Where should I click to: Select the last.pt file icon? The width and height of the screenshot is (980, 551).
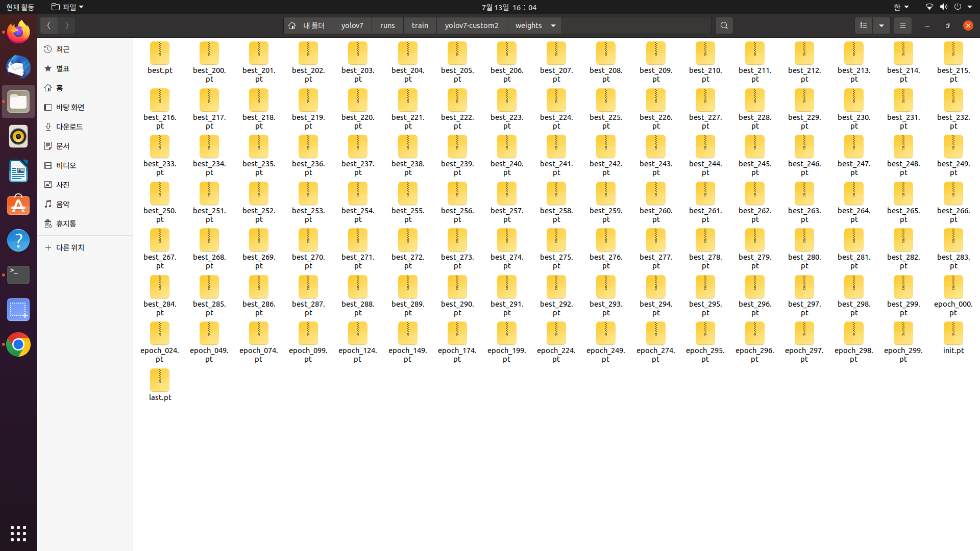coord(160,381)
